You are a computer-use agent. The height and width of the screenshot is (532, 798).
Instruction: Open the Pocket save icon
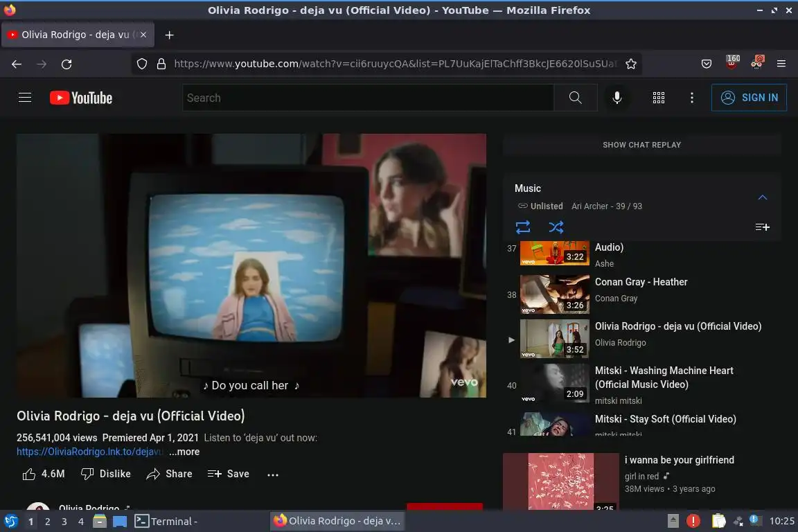(x=707, y=64)
